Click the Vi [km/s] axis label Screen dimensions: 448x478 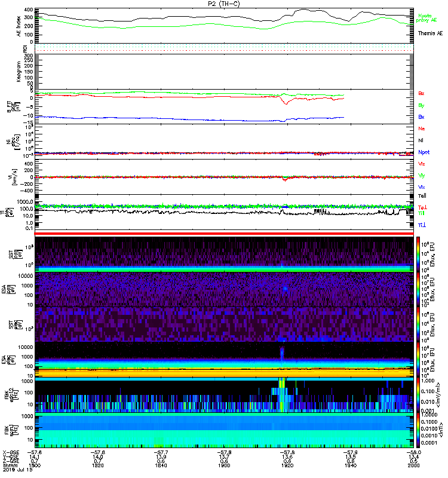pyautogui.click(x=13, y=176)
